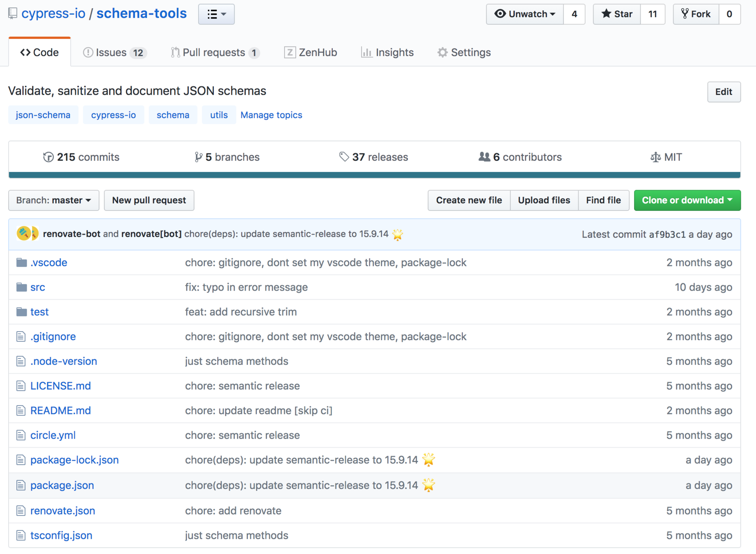Open the renovate[bot] author link
This screenshot has width=756, height=554.
click(151, 234)
